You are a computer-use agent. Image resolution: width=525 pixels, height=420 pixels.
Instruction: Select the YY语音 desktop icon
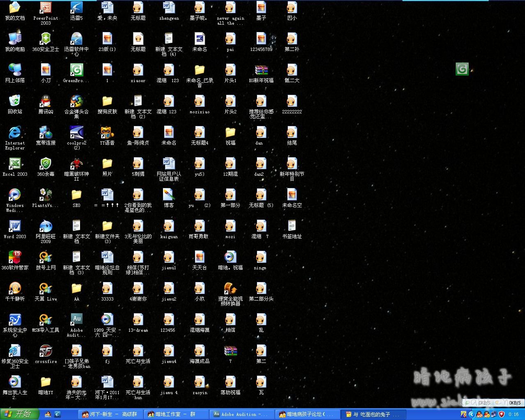[107, 133]
